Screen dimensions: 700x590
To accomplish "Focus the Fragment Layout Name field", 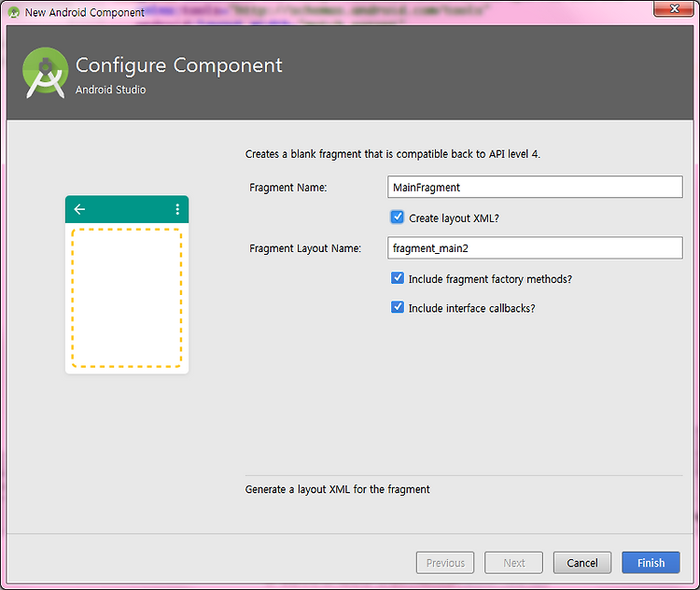I will (535, 248).
